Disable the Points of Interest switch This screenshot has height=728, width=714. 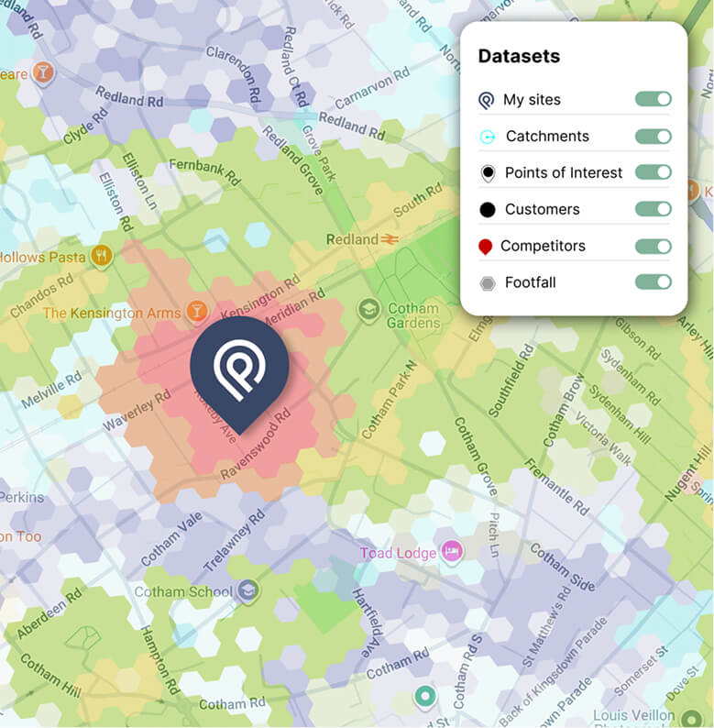click(x=654, y=172)
